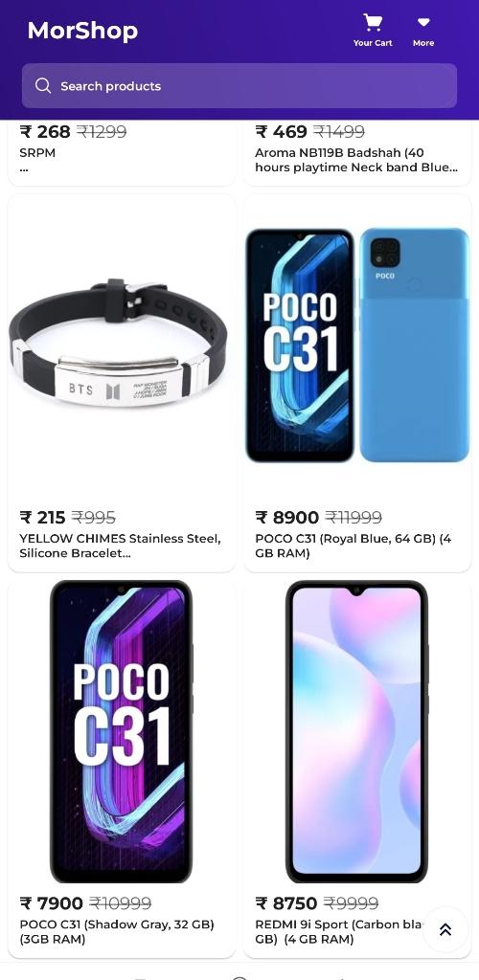Open the POCO C31 Royal Blue image
The height and width of the screenshot is (980, 479).
click(x=357, y=345)
